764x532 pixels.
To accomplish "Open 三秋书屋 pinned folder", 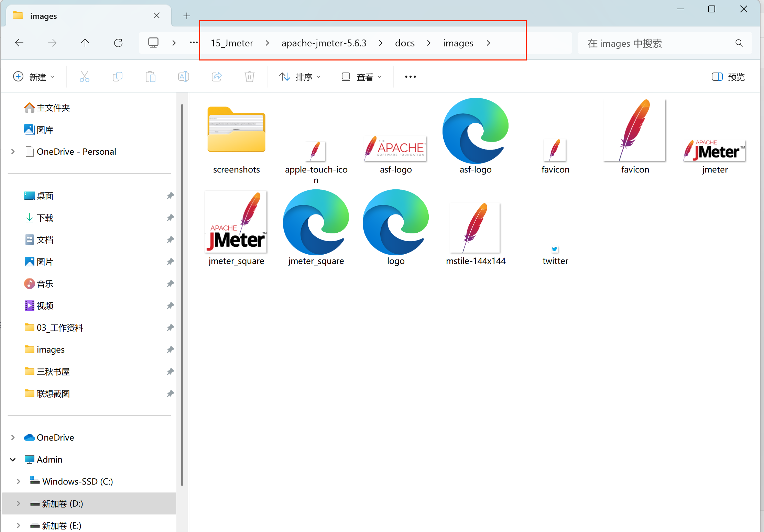I will pyautogui.click(x=47, y=372).
